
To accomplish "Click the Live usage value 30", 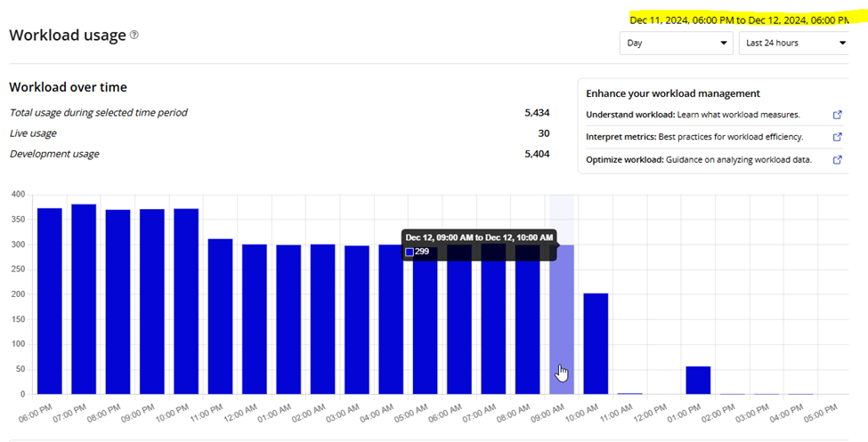I will pos(544,133).
